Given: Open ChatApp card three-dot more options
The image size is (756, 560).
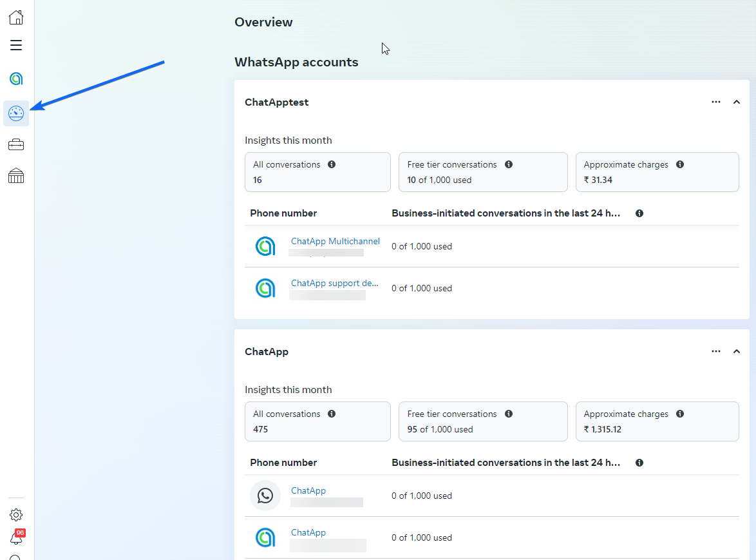Looking at the screenshot, I should [x=716, y=351].
